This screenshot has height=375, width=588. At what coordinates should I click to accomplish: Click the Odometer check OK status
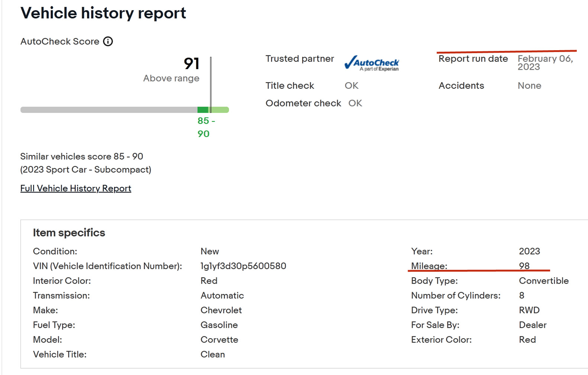click(x=355, y=103)
